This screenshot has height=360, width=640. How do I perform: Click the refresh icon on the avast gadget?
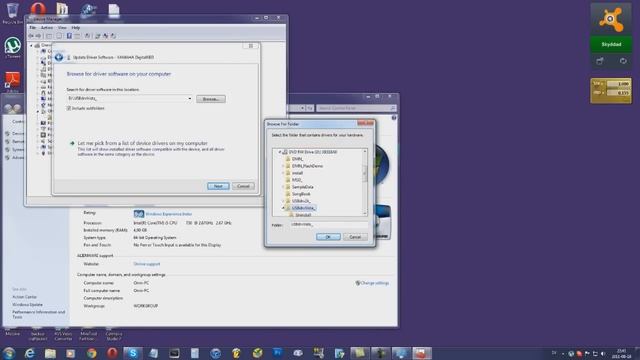point(623,61)
